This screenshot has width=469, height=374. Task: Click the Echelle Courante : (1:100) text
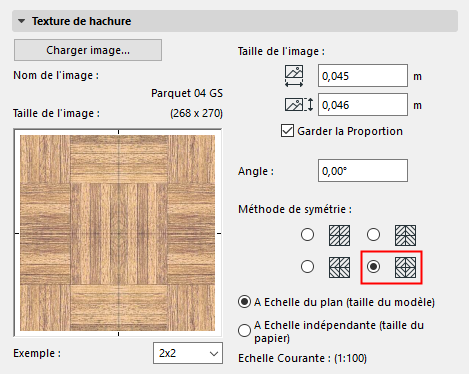302,358
